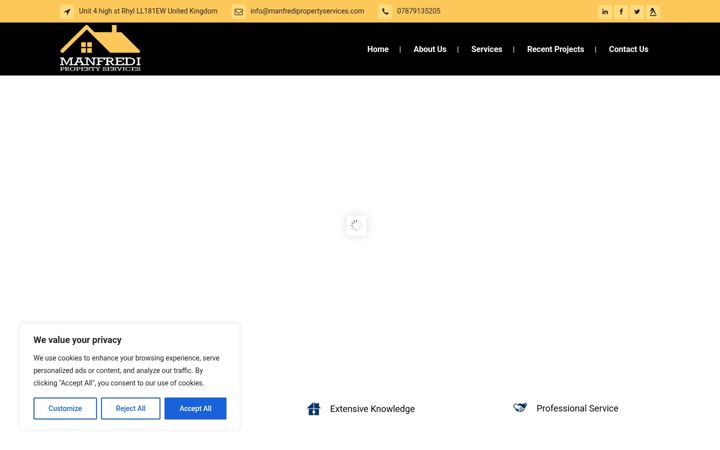Click the Extensive Knowledge heading
720x450 pixels.
coord(372,409)
